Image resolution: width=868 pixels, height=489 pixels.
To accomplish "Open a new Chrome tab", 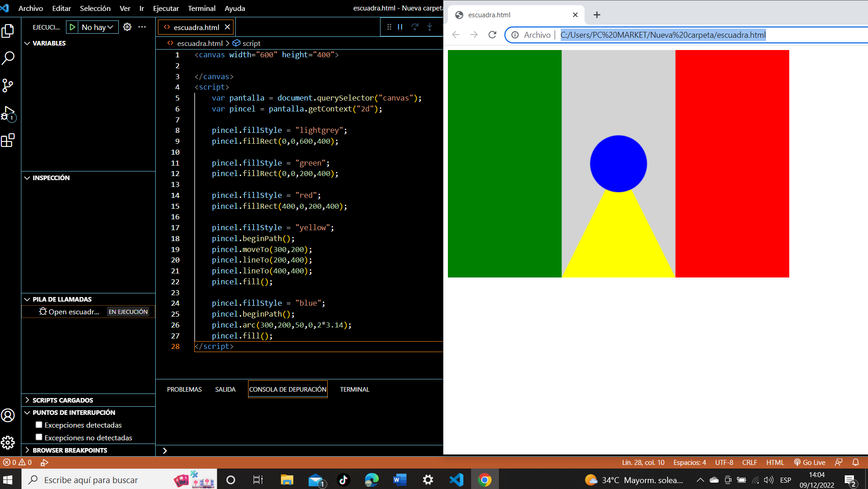I will coord(597,15).
